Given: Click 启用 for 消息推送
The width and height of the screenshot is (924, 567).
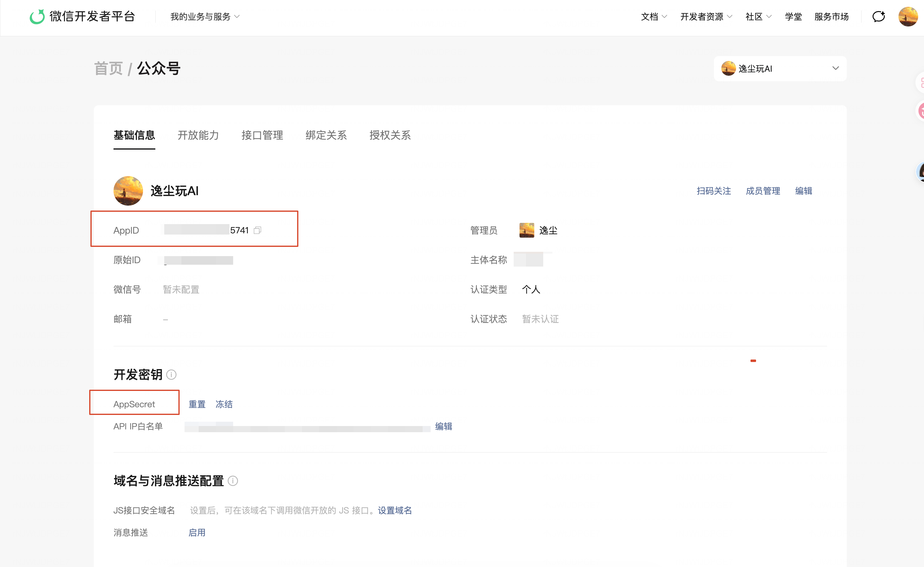Looking at the screenshot, I should click(x=197, y=533).
